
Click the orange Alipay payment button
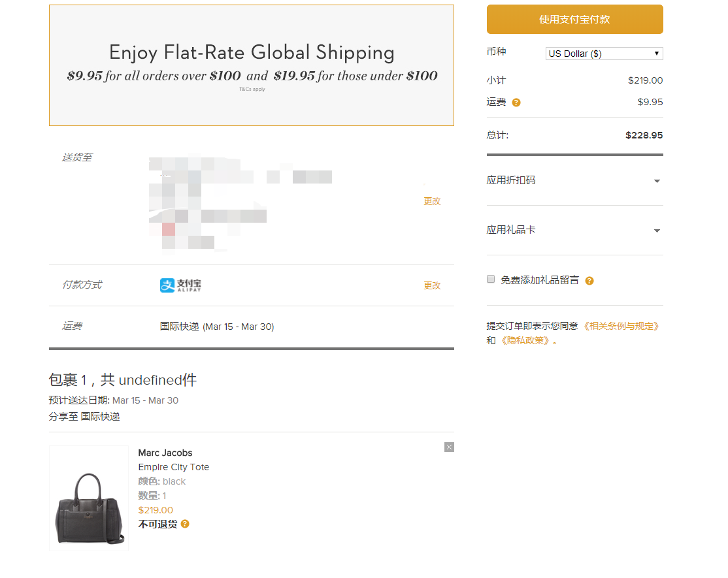[x=575, y=20]
